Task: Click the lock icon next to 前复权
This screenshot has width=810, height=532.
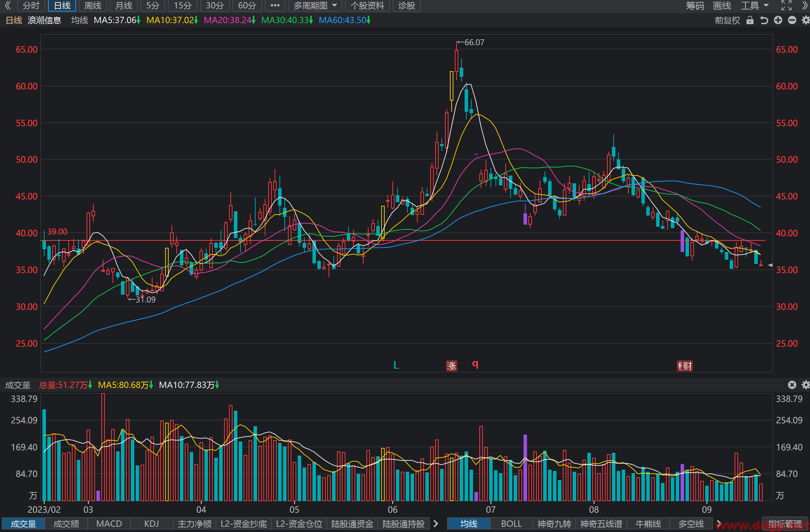Action: (x=750, y=20)
